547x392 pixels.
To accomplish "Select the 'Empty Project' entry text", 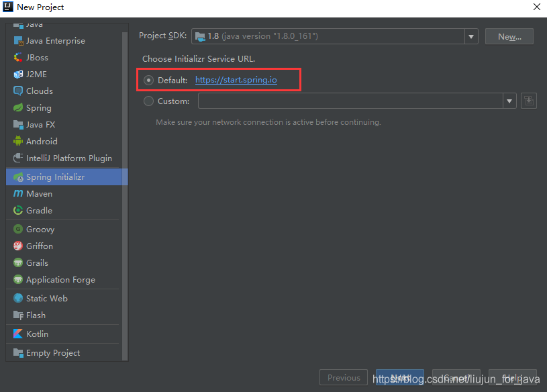I will click(x=53, y=353).
